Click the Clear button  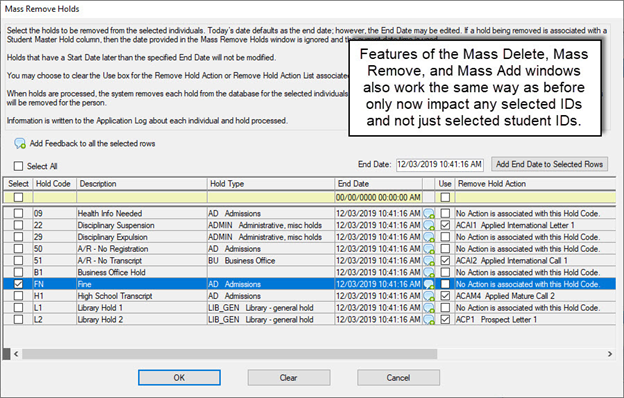point(289,377)
